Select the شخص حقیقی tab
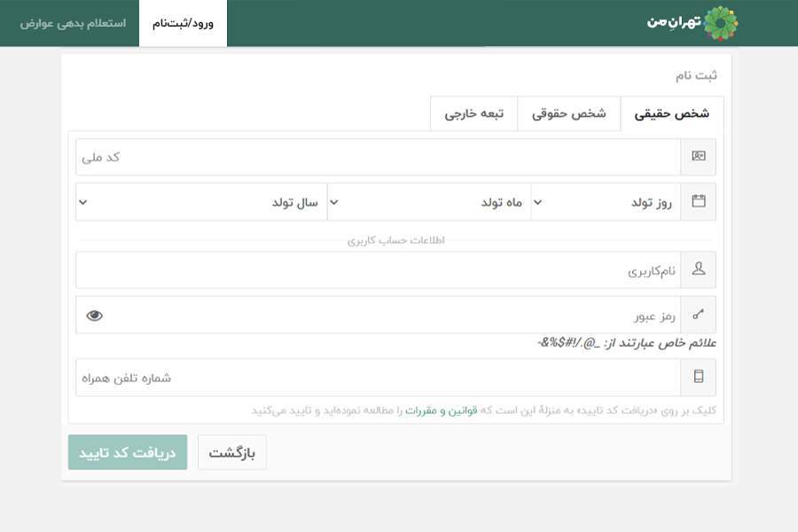798x532 pixels. pos(672,114)
